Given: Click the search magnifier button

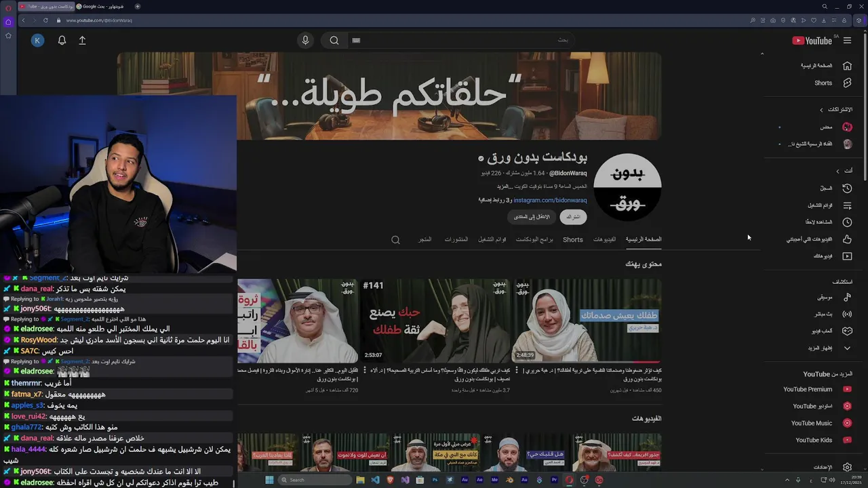Looking at the screenshot, I should [334, 41].
